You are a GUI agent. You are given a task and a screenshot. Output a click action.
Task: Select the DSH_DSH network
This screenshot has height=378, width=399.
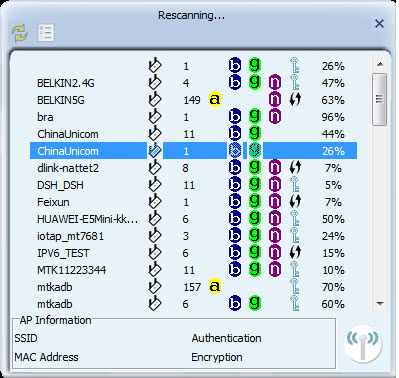tap(193, 185)
